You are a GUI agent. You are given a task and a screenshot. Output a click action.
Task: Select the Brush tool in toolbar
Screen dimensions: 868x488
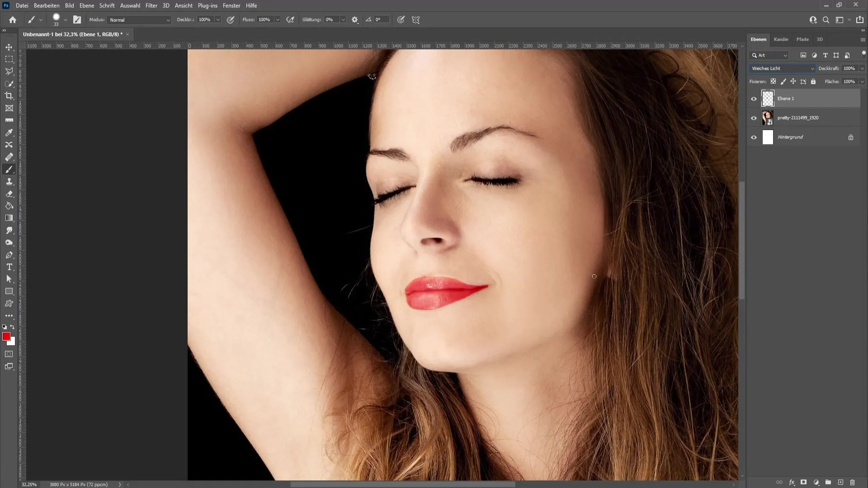tap(9, 169)
